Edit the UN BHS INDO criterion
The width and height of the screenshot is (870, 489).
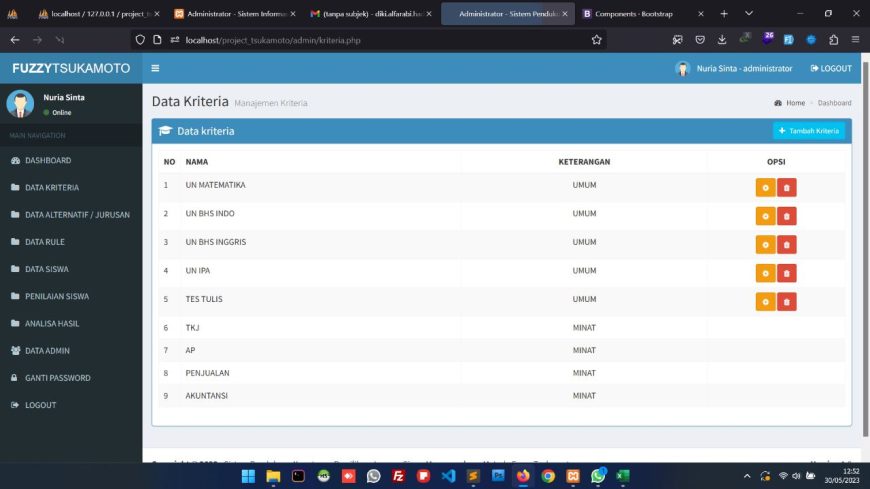click(x=765, y=216)
